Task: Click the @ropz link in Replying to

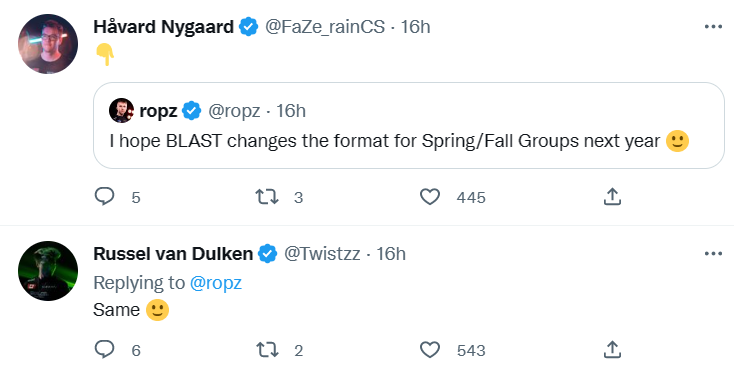Action: 216,283
